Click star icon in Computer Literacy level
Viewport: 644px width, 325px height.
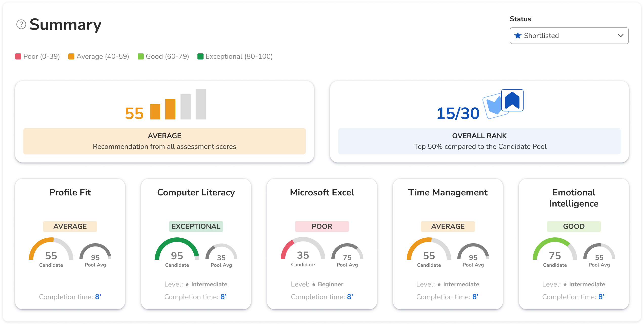click(x=187, y=284)
